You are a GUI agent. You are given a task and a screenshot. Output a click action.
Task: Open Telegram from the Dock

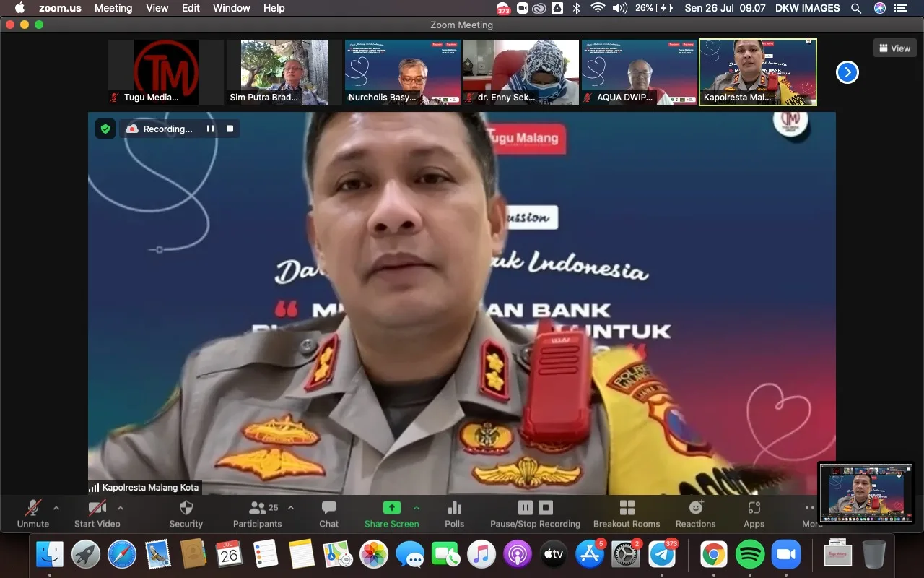(x=661, y=555)
